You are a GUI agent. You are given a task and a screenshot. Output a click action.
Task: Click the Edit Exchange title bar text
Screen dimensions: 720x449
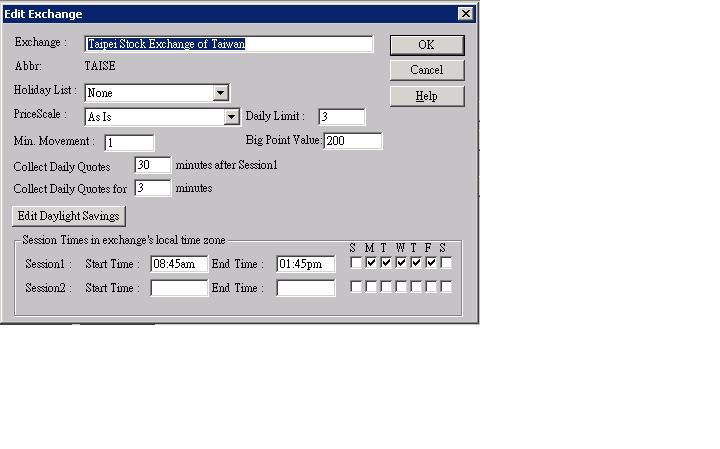click(43, 14)
